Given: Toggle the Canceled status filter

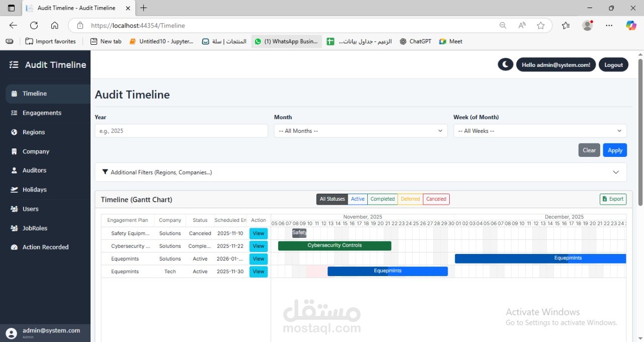Looking at the screenshot, I should pyautogui.click(x=436, y=199).
